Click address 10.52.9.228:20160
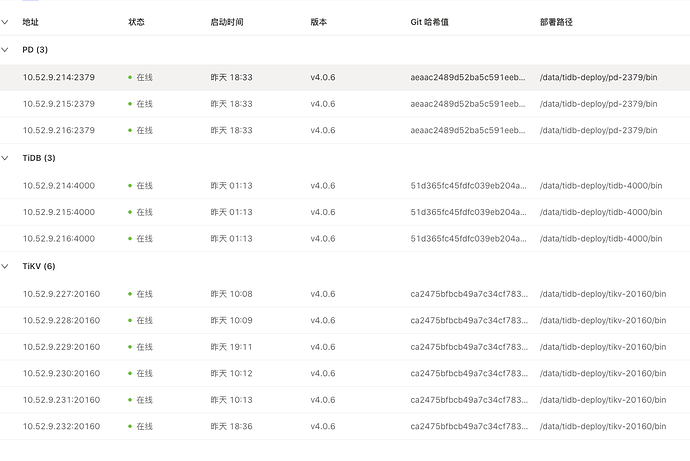Screen dimensions: 690x461 [x=62, y=320]
